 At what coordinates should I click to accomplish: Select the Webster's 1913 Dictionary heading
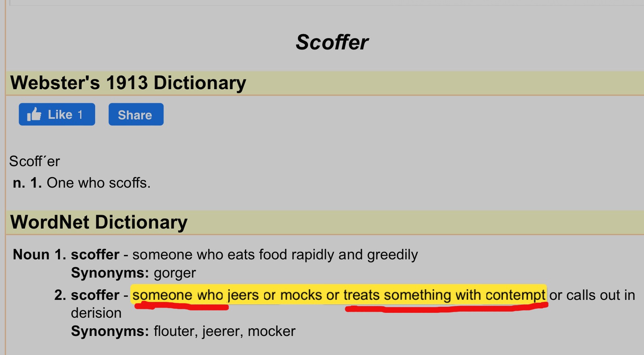[x=128, y=83]
